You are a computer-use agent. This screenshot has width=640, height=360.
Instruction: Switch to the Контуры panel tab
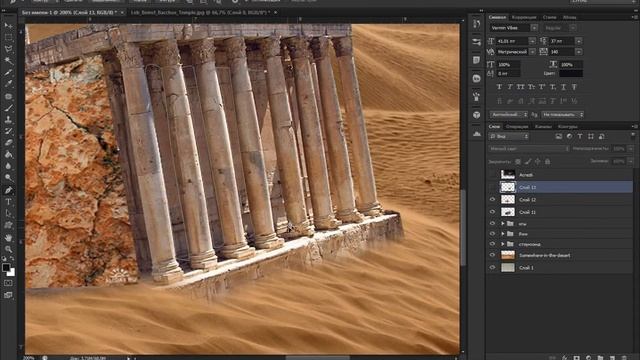[x=567, y=127]
